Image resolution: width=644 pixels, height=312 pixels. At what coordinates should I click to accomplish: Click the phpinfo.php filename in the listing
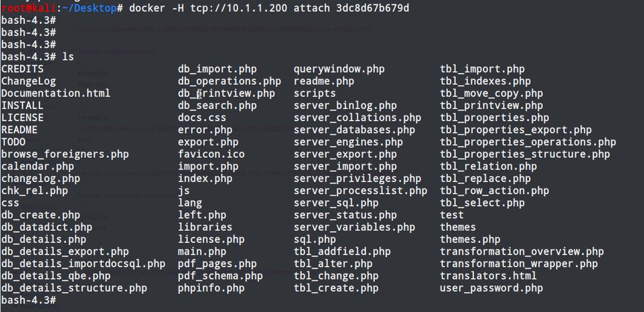[211, 288]
